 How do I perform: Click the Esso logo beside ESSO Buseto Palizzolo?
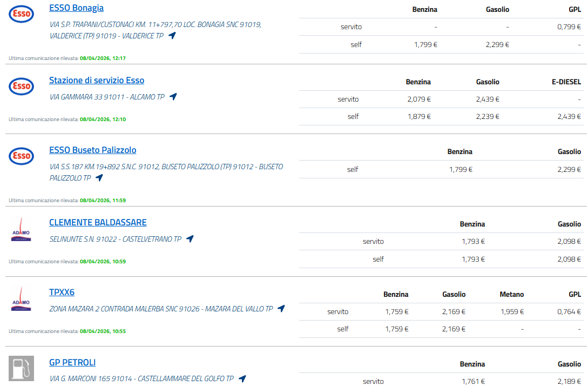pyautogui.click(x=22, y=156)
